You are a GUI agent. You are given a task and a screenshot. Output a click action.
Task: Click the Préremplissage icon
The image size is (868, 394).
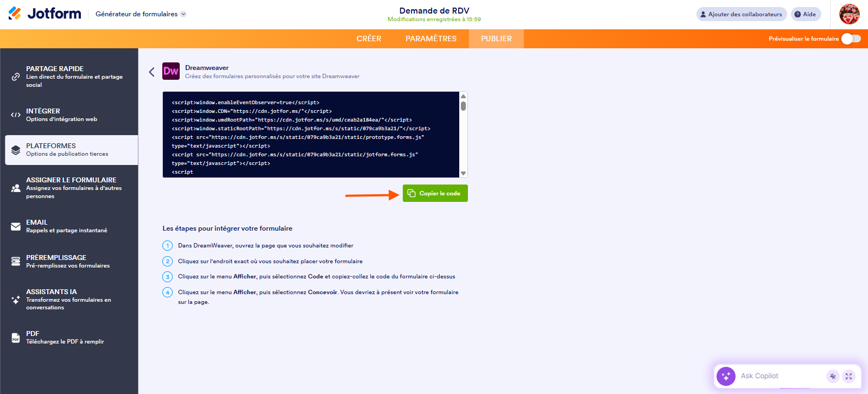[x=16, y=262]
